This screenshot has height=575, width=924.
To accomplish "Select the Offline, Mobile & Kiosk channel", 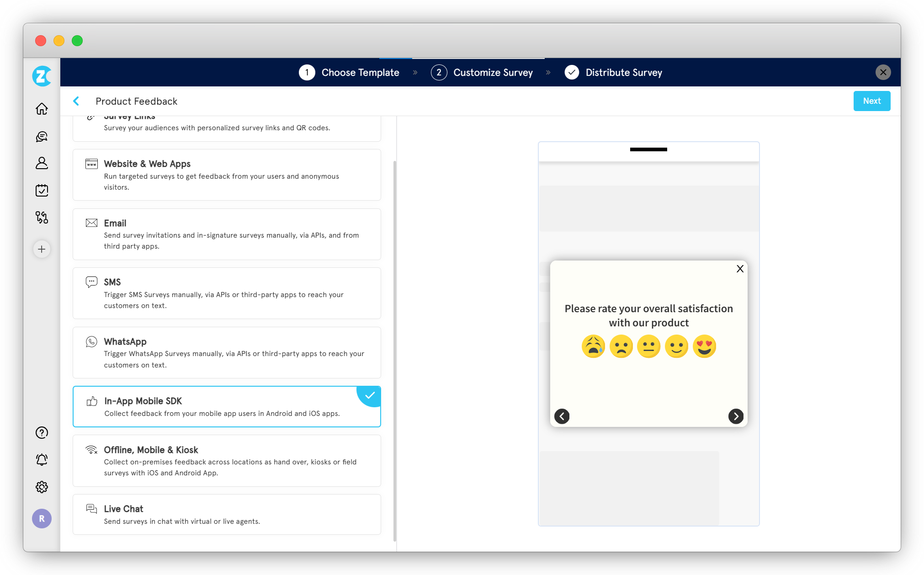I will pyautogui.click(x=227, y=460).
